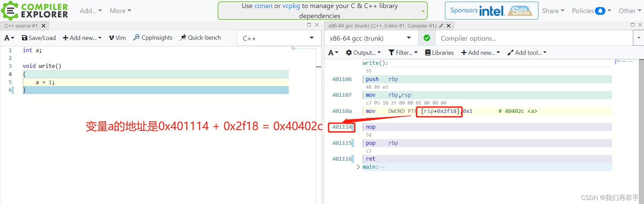
Task: Open compiler pane font size menu
Action: [x=333, y=52]
